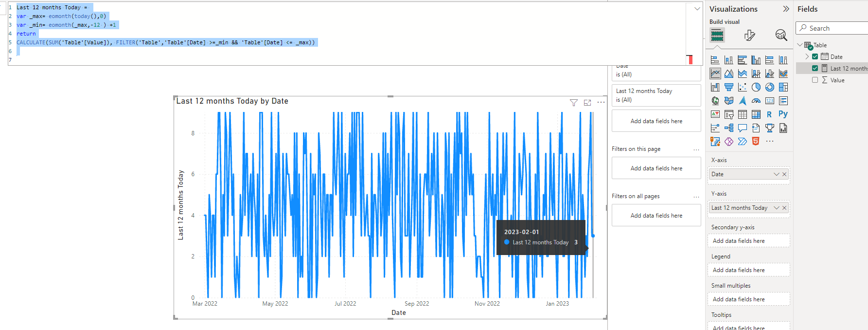Select the Python visual icon
This screenshot has height=330, width=868.
coord(783,114)
